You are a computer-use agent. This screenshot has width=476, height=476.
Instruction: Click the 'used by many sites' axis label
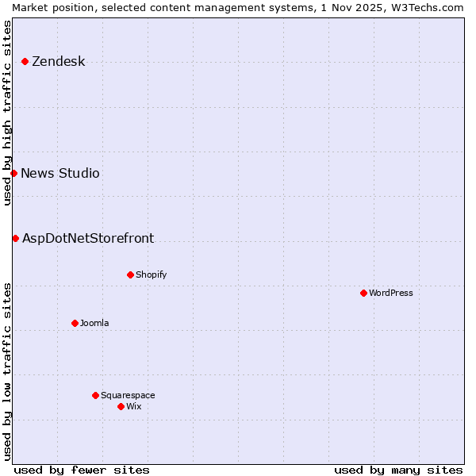[x=398, y=470]
